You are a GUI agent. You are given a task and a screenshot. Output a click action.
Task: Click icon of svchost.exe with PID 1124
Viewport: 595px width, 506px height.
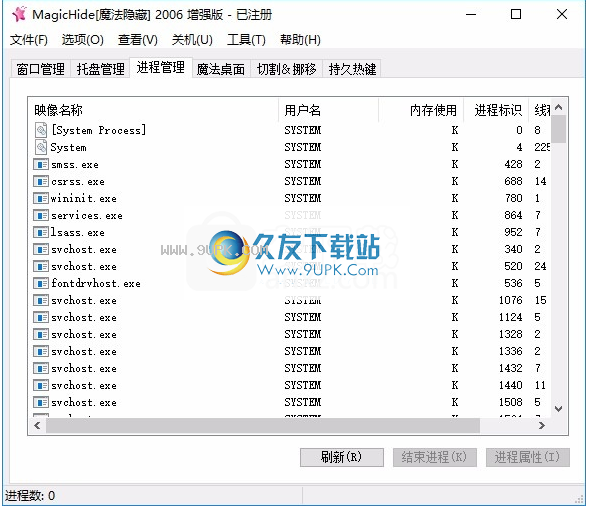(x=41, y=317)
